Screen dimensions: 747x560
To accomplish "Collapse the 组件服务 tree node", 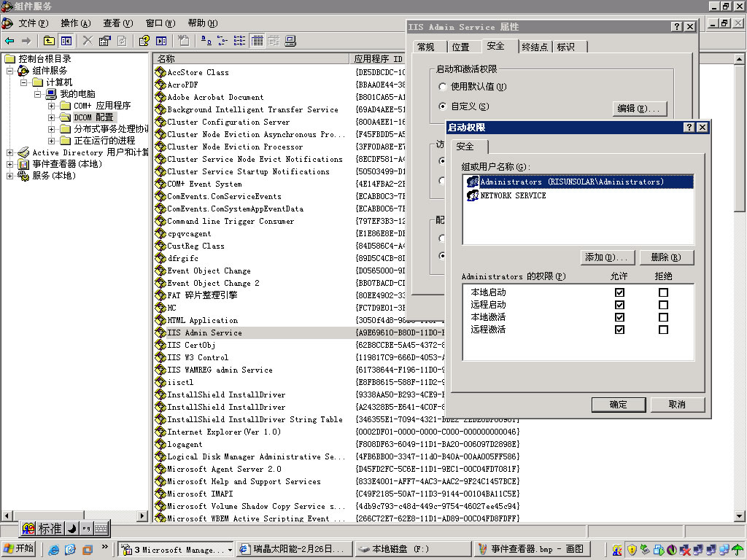I will (9, 71).
